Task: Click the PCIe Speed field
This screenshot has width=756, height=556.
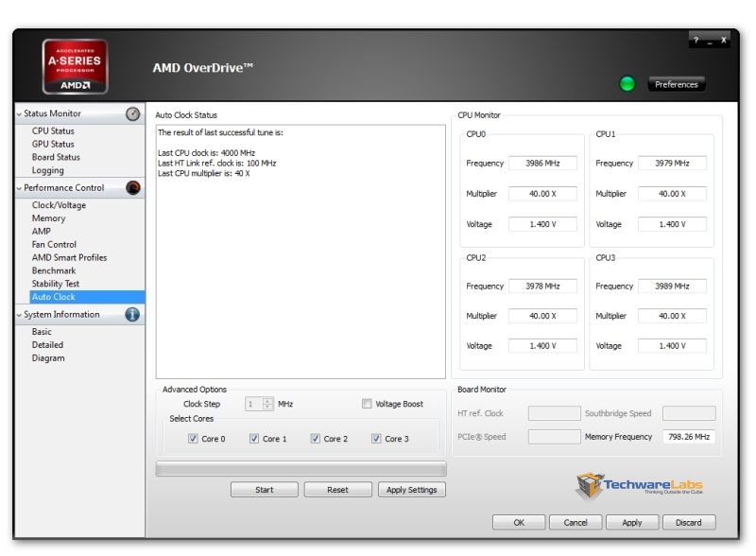Action: point(555,437)
